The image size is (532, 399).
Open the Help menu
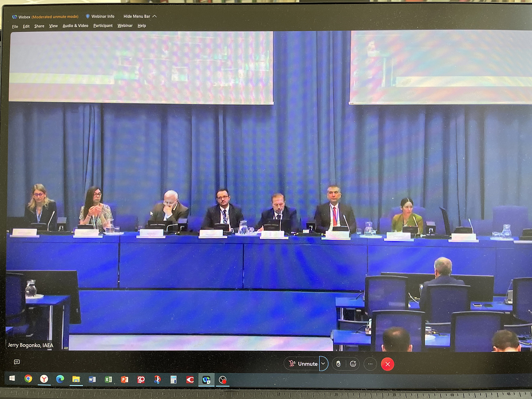click(142, 26)
